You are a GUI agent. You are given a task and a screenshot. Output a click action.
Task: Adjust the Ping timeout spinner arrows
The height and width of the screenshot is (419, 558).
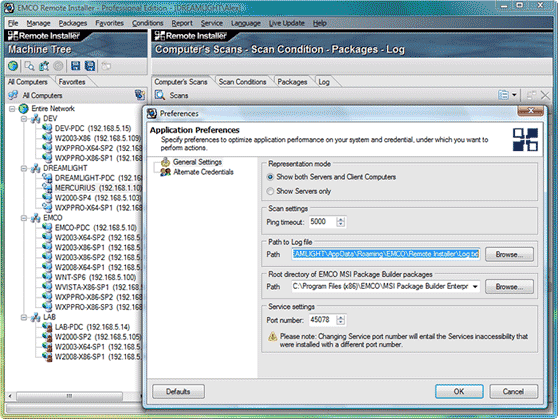(341, 222)
